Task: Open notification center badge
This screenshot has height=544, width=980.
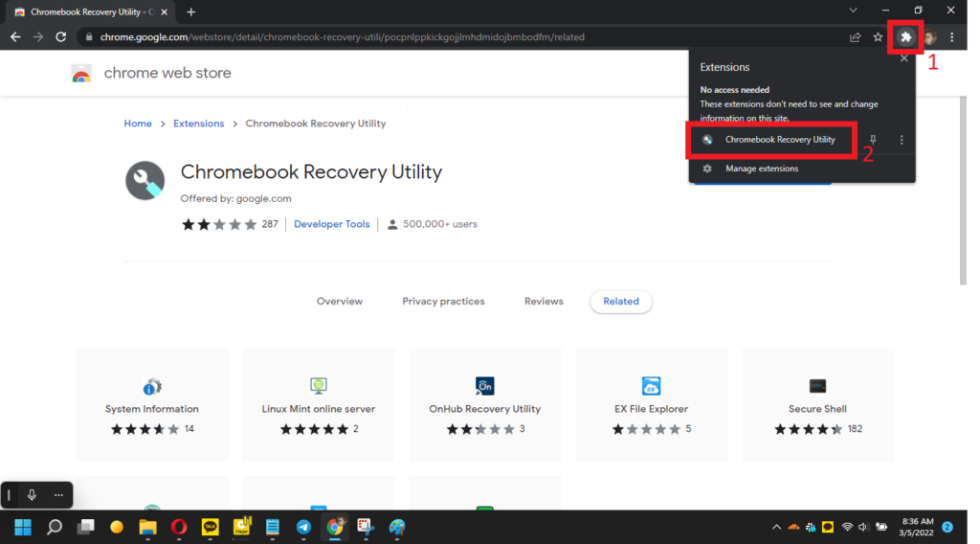Action: (947, 527)
